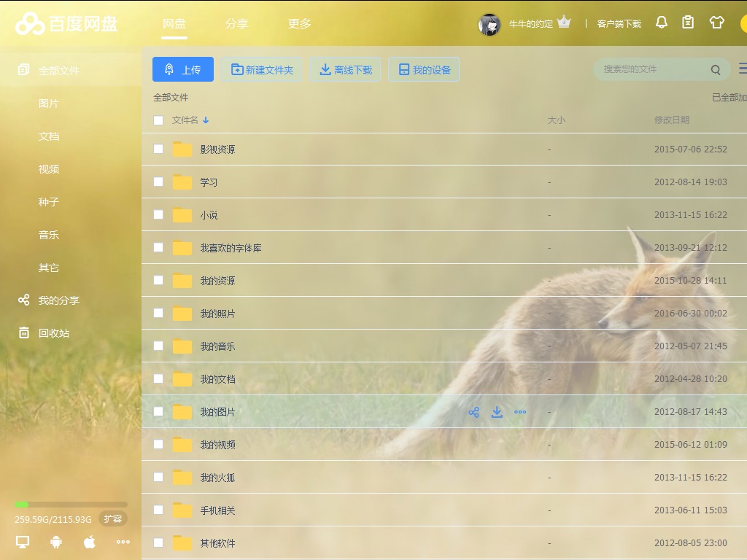Image resolution: width=747 pixels, height=560 pixels.
Task: Open notifications via the bell icon
Action: click(662, 22)
